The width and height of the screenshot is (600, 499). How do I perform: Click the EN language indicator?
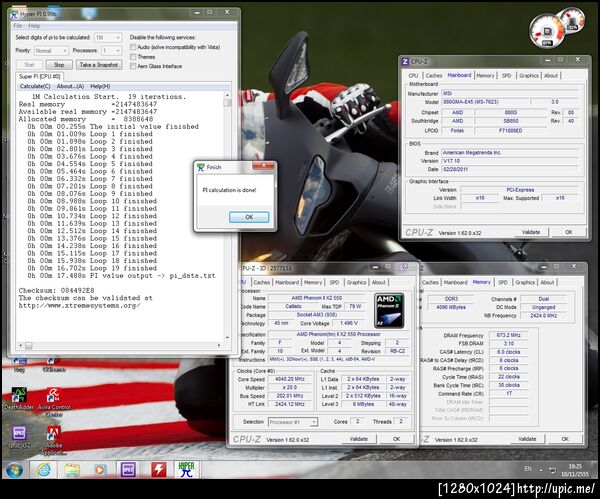(x=528, y=469)
